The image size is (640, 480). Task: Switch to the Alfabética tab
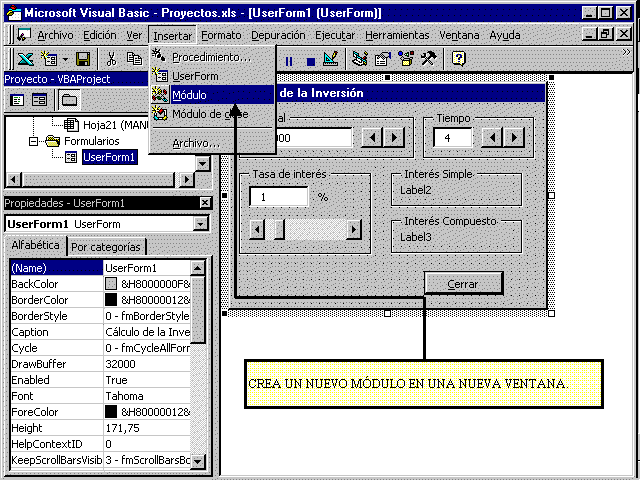pyautogui.click(x=35, y=245)
